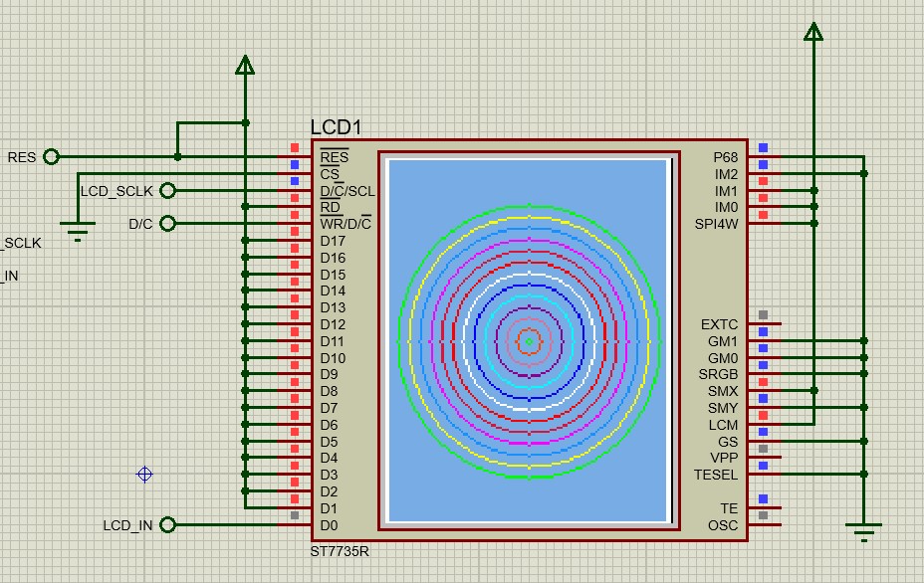Click the power arrow symbol above the data bus
The image size is (924, 583).
245,66
